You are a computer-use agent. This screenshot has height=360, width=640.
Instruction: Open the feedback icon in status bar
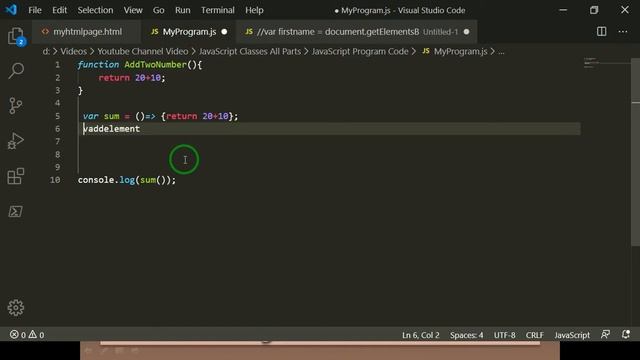[x=606, y=335]
